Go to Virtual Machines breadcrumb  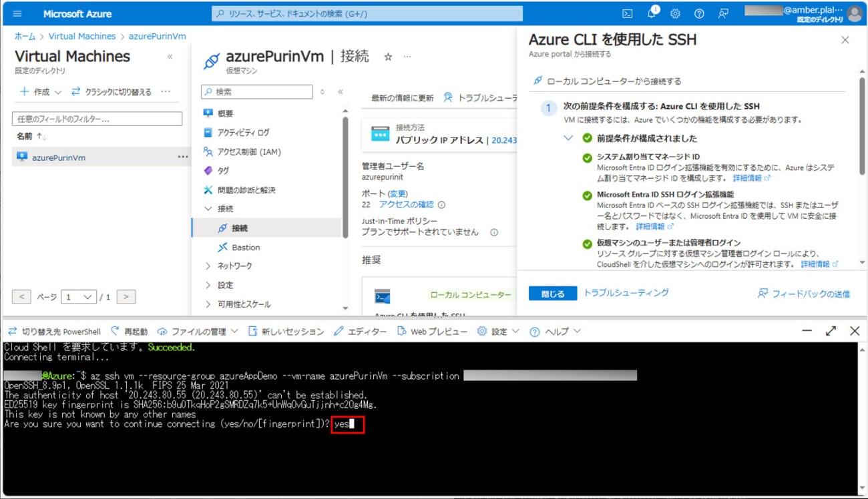tap(82, 36)
